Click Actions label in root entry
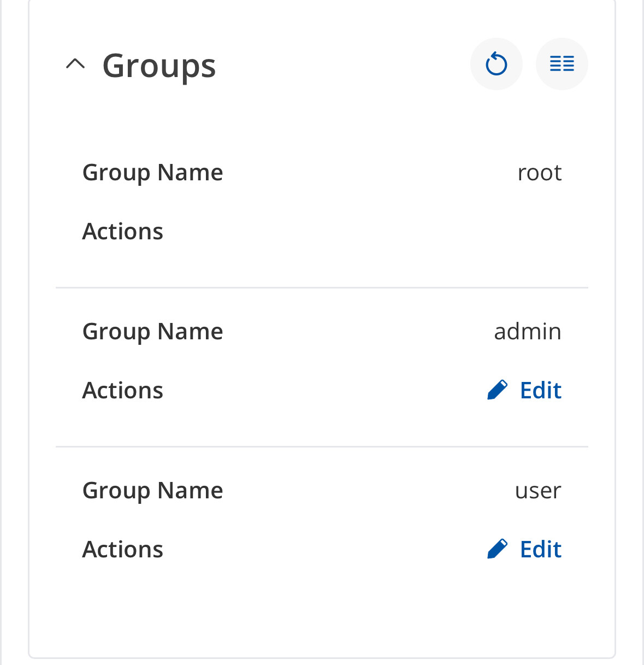 122,232
